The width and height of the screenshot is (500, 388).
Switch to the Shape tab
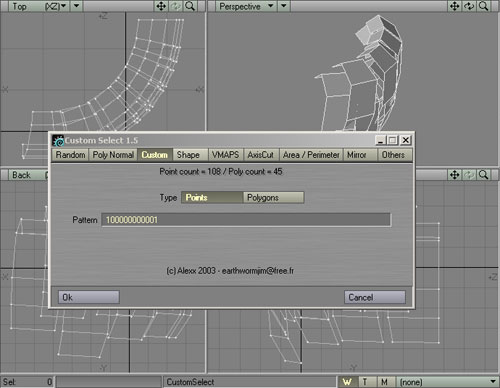pos(190,155)
